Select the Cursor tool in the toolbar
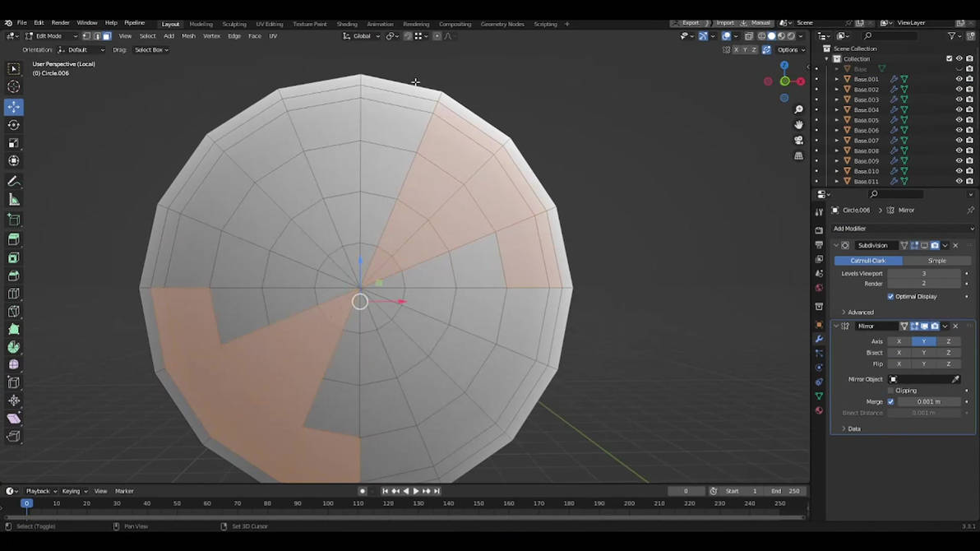The width and height of the screenshot is (980, 551). point(14,87)
